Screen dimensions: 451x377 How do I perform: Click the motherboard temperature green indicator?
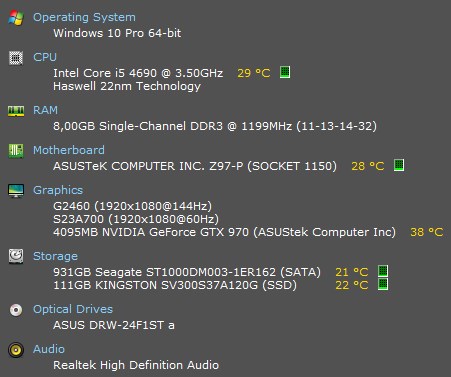click(399, 165)
